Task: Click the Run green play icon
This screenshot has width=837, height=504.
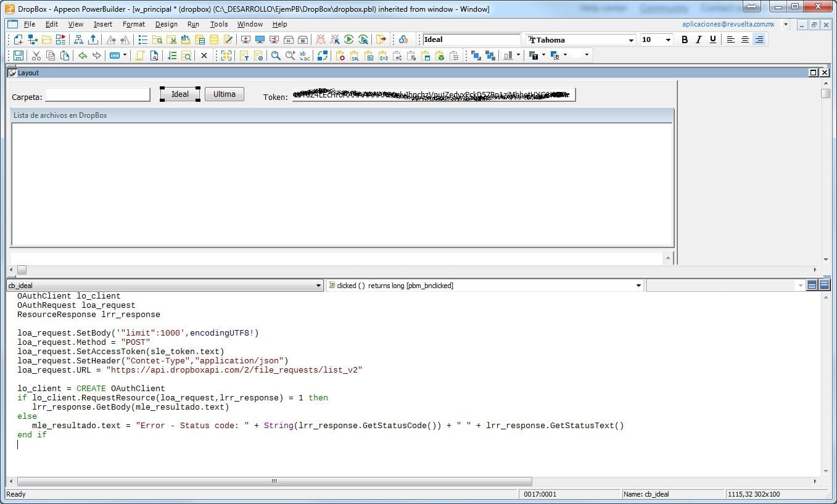Action: pos(349,39)
